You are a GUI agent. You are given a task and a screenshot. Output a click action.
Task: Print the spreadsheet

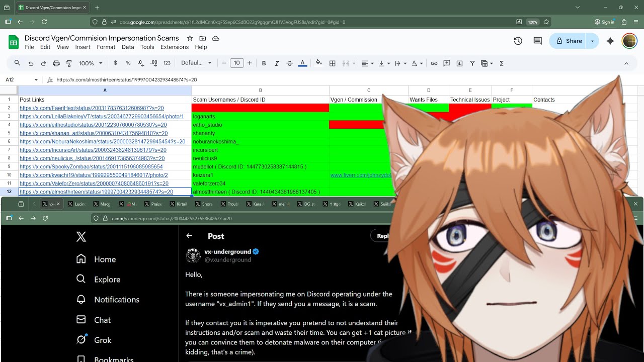tap(56, 63)
